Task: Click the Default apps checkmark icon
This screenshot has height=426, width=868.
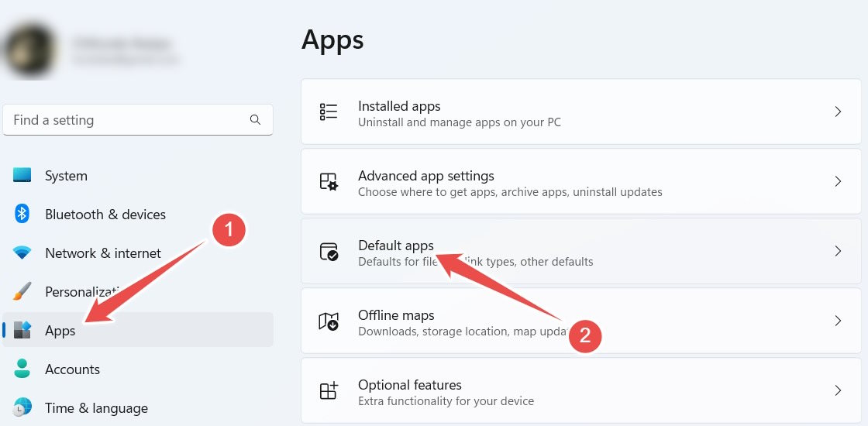Action: tap(329, 251)
